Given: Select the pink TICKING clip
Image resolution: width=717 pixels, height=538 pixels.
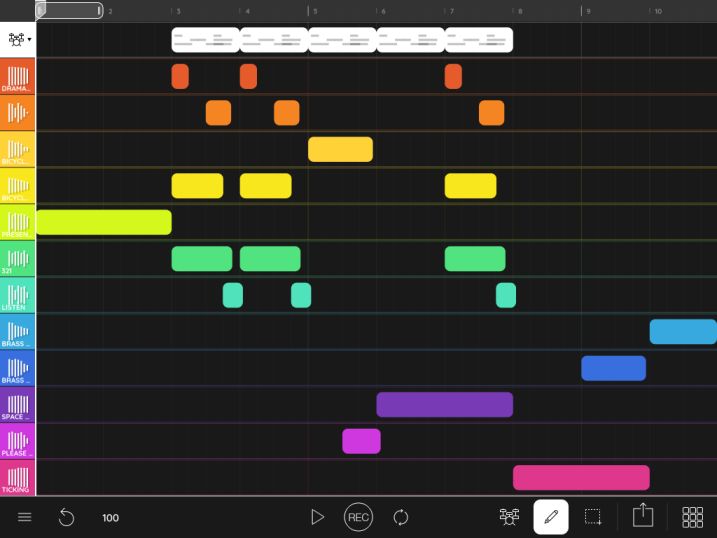Looking at the screenshot, I should [581, 478].
